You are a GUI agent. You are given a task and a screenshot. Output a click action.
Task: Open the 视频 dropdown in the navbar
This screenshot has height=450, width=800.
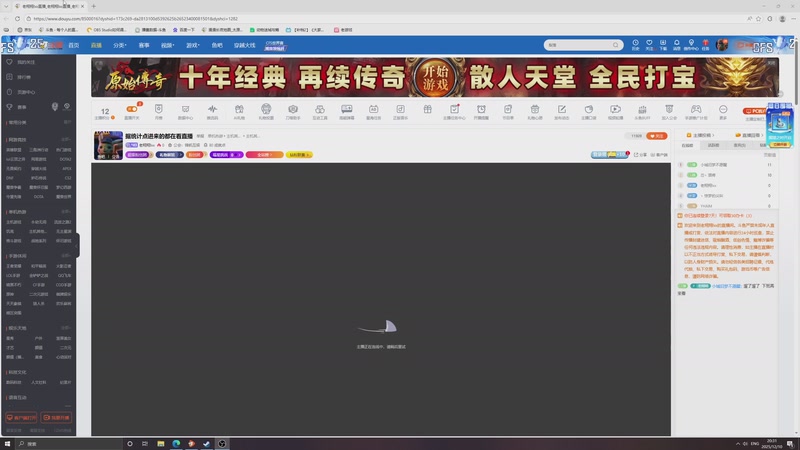(x=167, y=45)
